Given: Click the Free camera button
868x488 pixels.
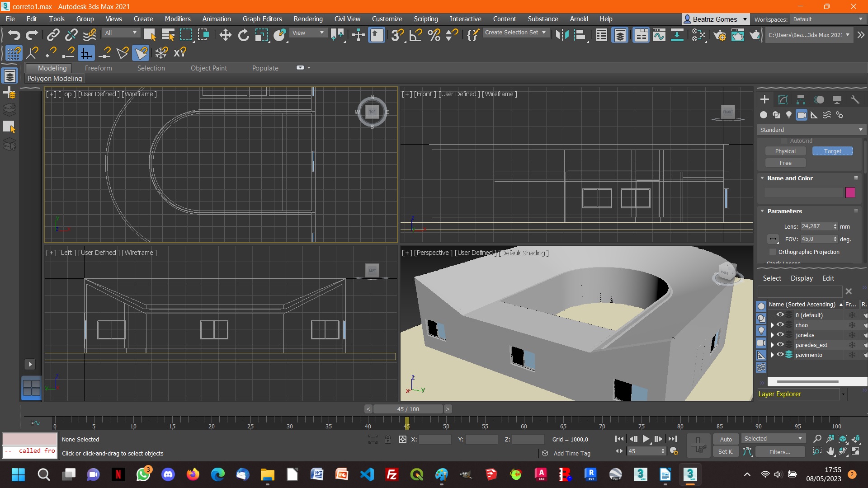Looking at the screenshot, I should tap(785, 163).
